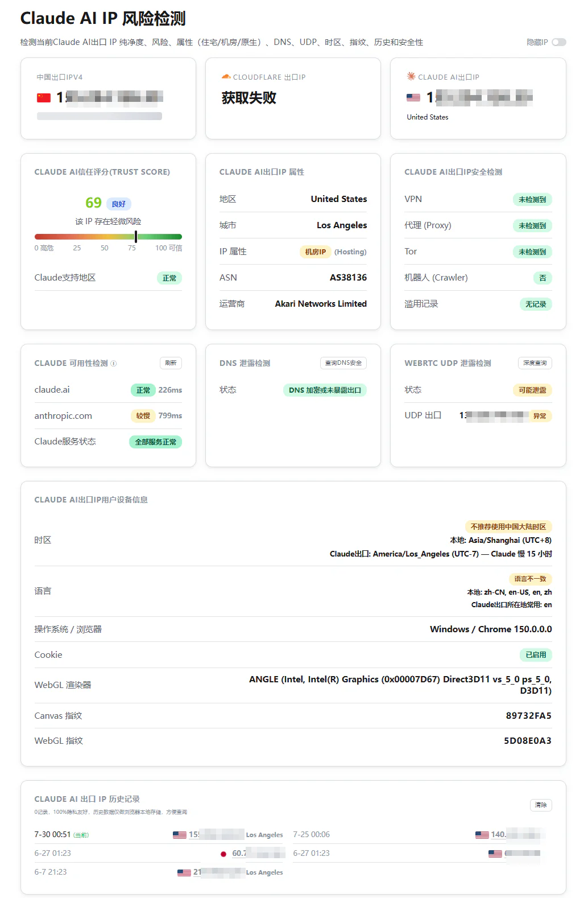Click the 异常 badge in UDP 出口 row
This screenshot has height=898, width=588.
(x=540, y=416)
